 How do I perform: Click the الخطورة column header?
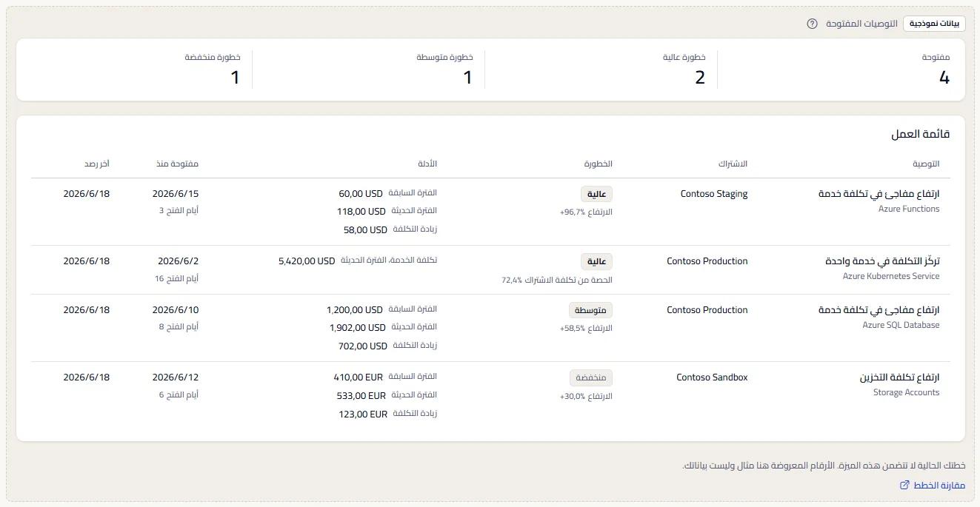click(x=599, y=164)
